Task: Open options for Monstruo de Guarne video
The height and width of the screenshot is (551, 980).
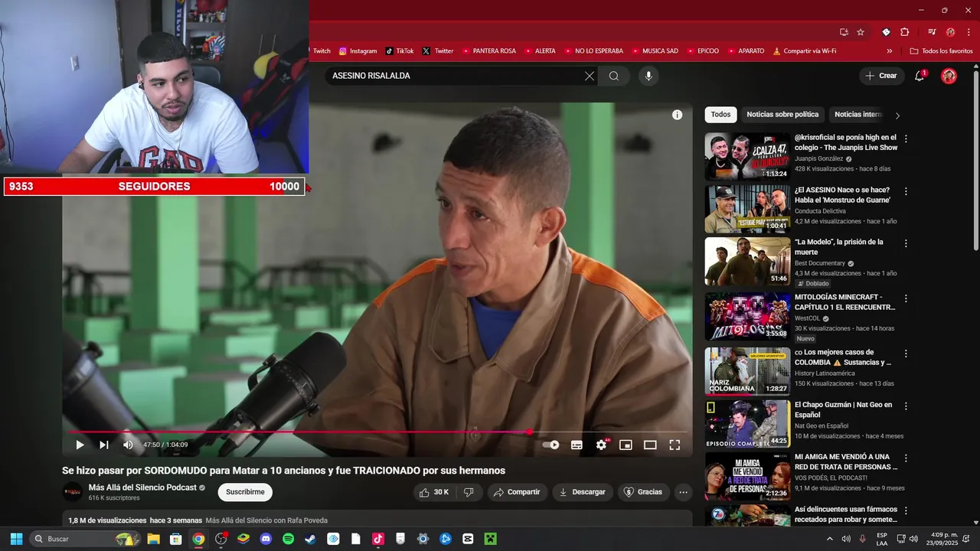Action: tap(906, 191)
